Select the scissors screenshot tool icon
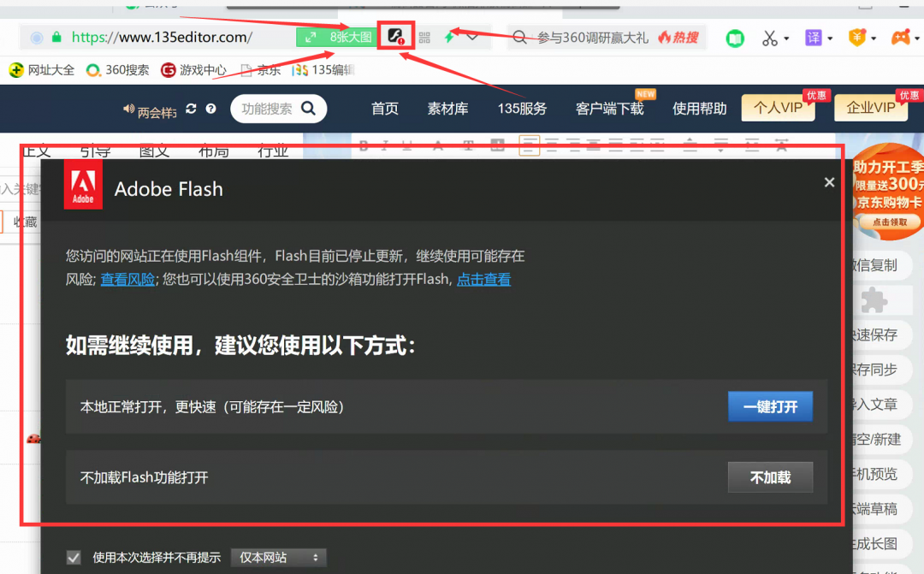 click(770, 38)
